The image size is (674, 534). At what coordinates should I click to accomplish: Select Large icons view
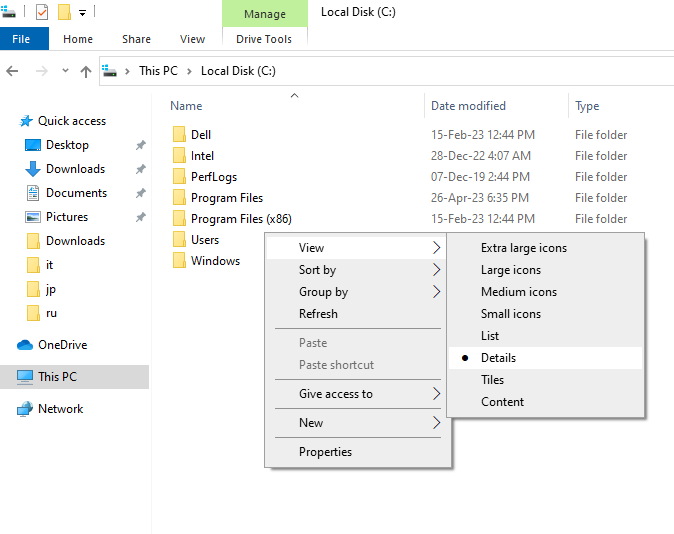click(x=545, y=270)
